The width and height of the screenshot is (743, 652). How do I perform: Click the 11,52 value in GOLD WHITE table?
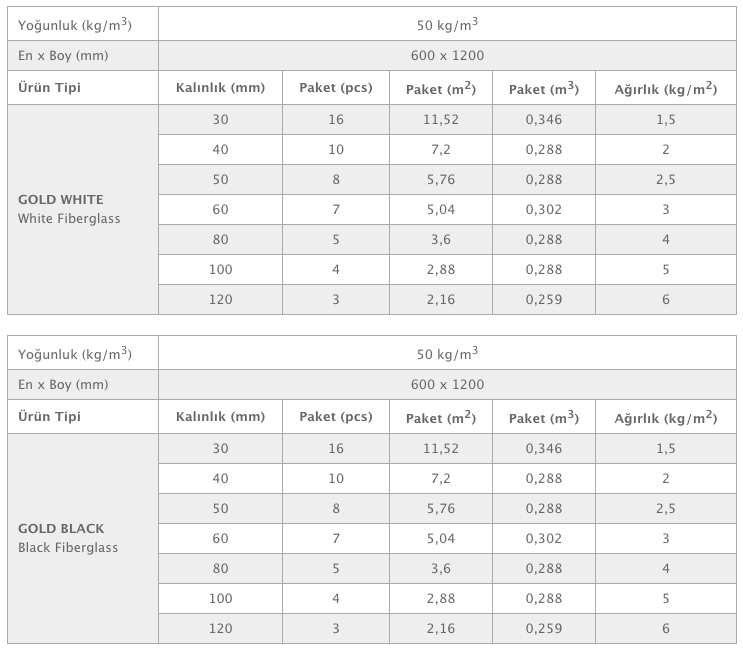pyautogui.click(x=441, y=119)
